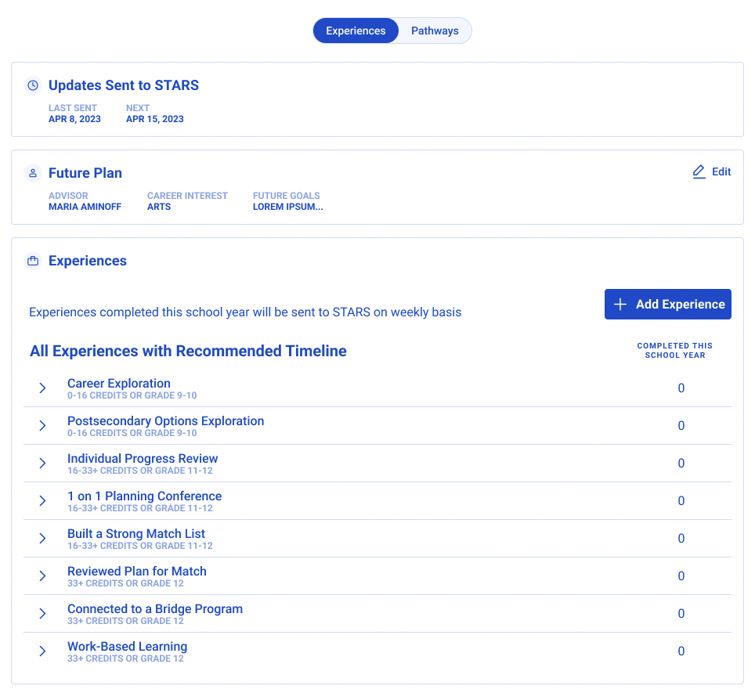Expand the Individual Progress Review row

tap(43, 464)
